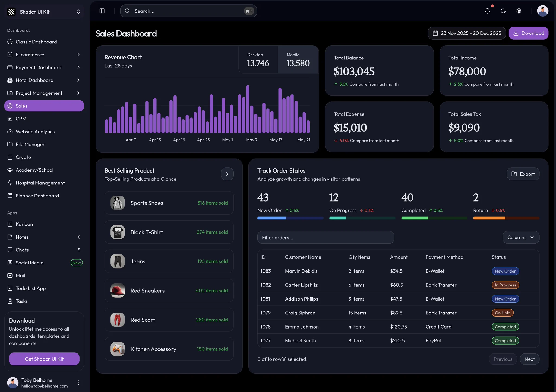Open Kanban board icon
Image resolution: width=556 pixels, height=392 pixels.
tap(10, 224)
